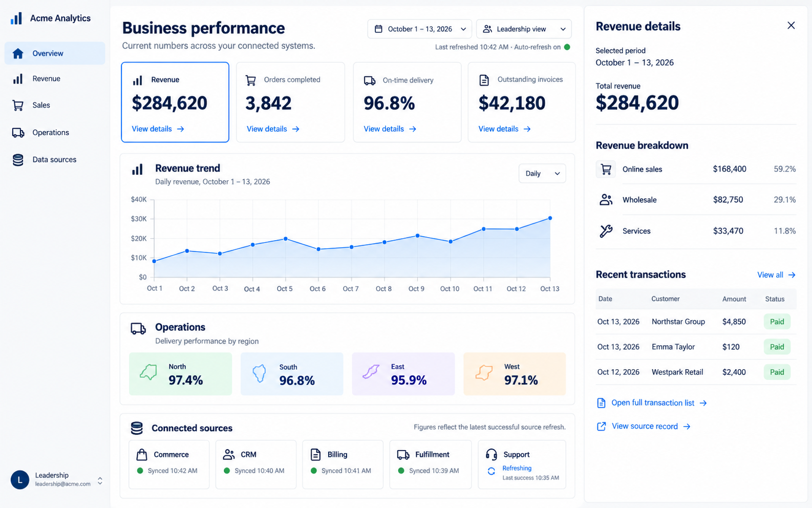Viewport: 812px width, 508px height.
Task: Click the Data sources database sidebar icon
Action: [18, 160]
